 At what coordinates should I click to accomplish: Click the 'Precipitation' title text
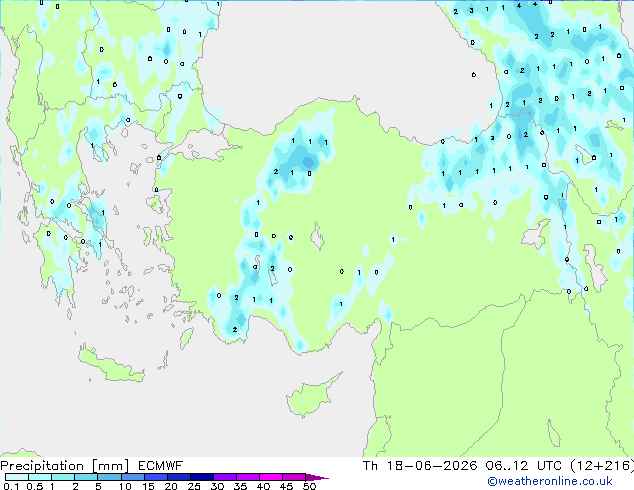[x=42, y=466]
